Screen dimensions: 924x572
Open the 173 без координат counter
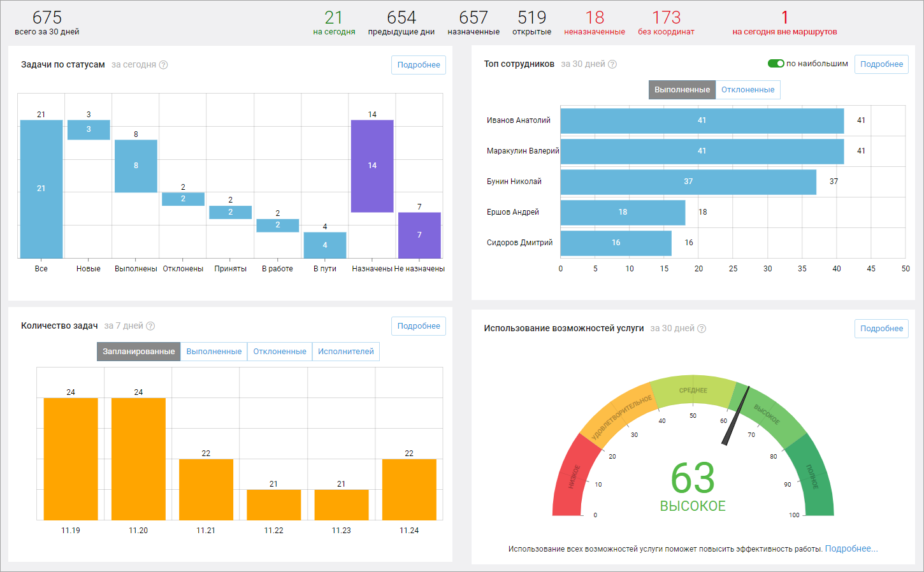(x=666, y=23)
